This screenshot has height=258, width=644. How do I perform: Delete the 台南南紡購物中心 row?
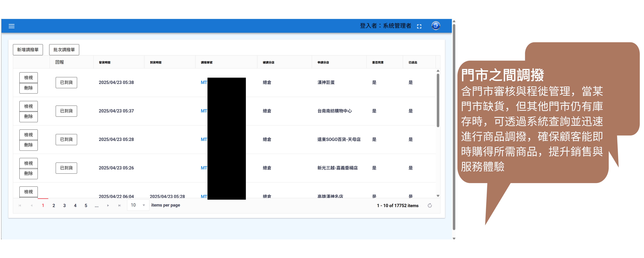pyautogui.click(x=29, y=117)
